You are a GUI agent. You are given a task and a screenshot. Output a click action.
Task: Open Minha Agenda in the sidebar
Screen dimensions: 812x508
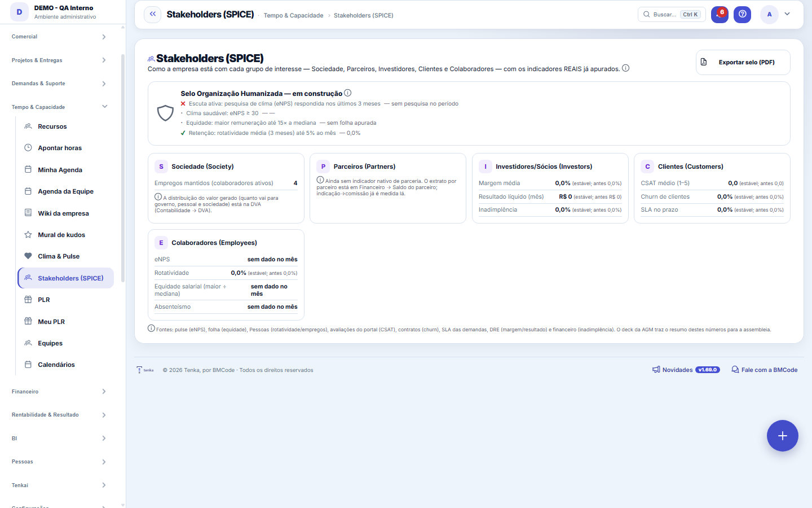65,170
